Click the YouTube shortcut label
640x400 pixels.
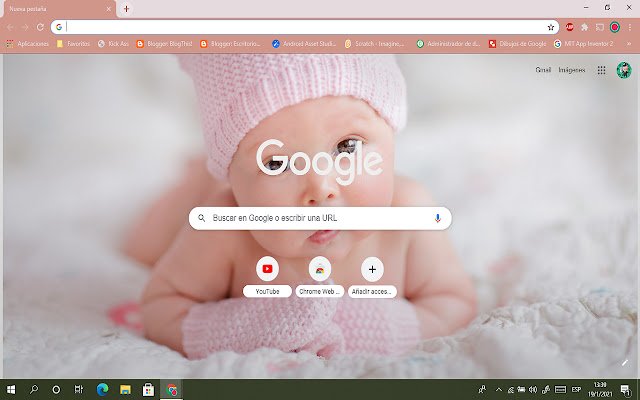click(x=267, y=291)
